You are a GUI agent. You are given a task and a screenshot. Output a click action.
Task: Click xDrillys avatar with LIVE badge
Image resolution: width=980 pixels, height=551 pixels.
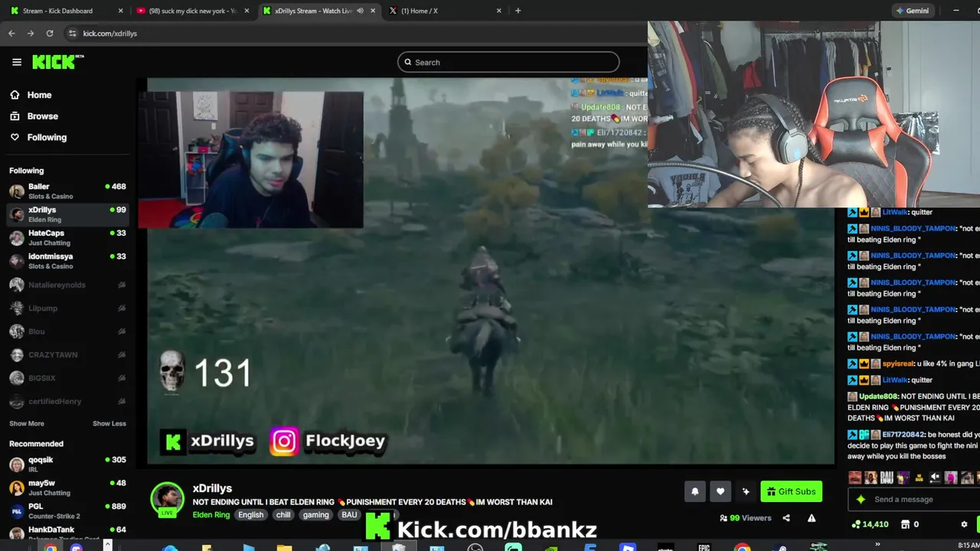(x=167, y=500)
